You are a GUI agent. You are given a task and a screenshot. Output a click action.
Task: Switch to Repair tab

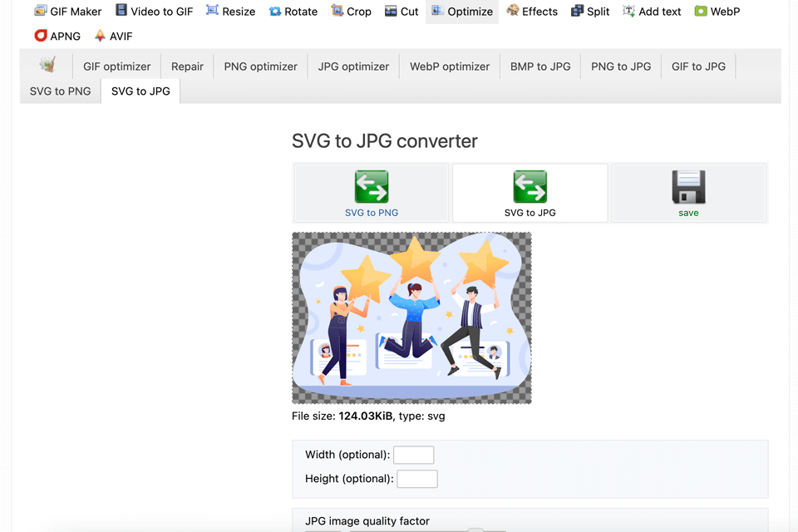tap(187, 66)
